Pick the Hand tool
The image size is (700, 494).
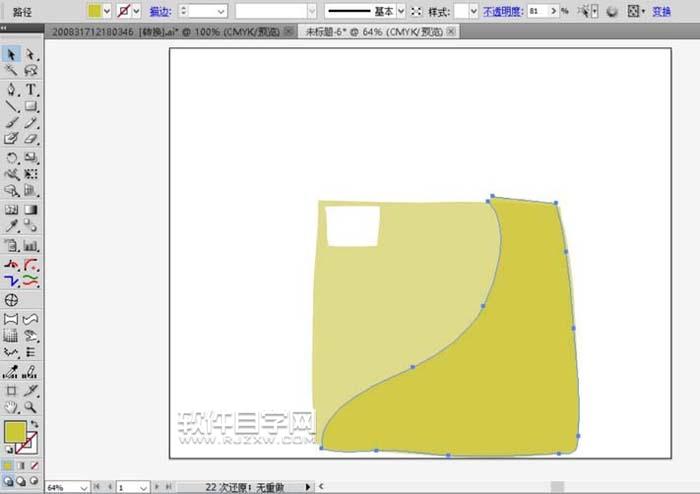pos(12,407)
